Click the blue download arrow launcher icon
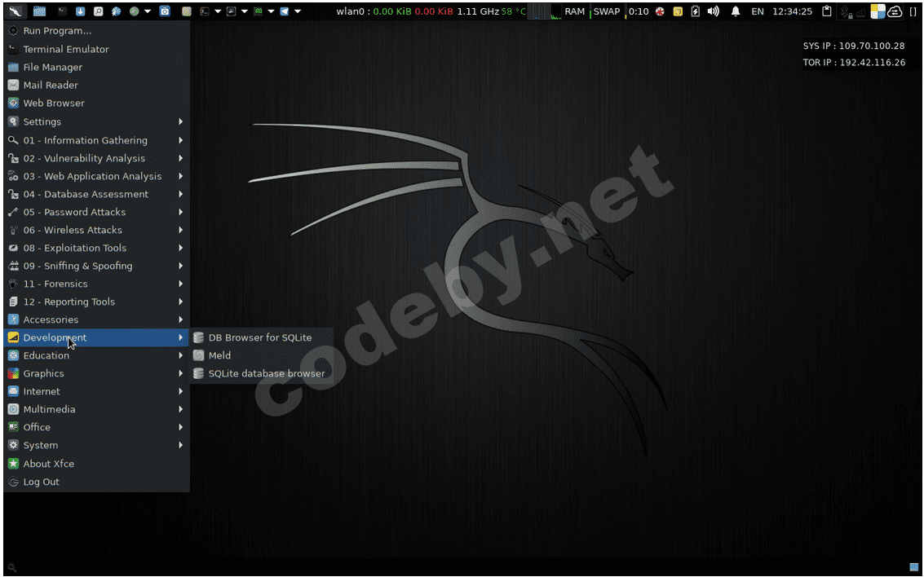Viewport: 924px width, 577px height. (x=80, y=11)
